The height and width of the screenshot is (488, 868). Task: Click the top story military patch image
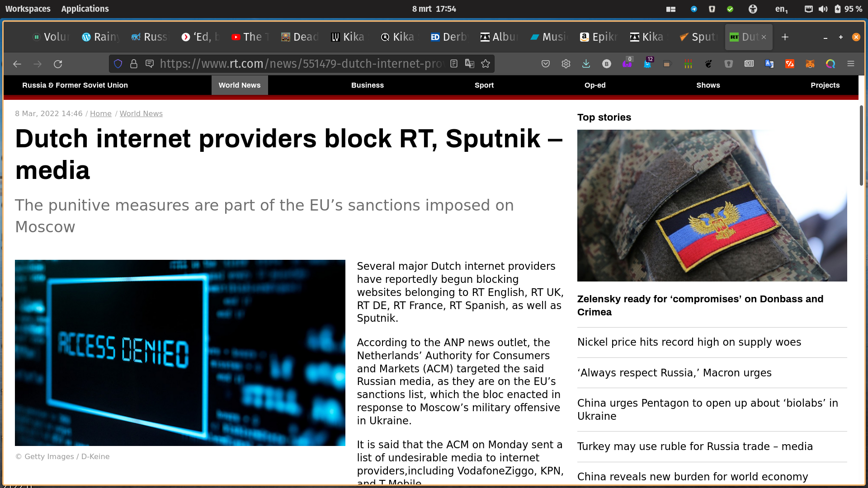coord(712,206)
